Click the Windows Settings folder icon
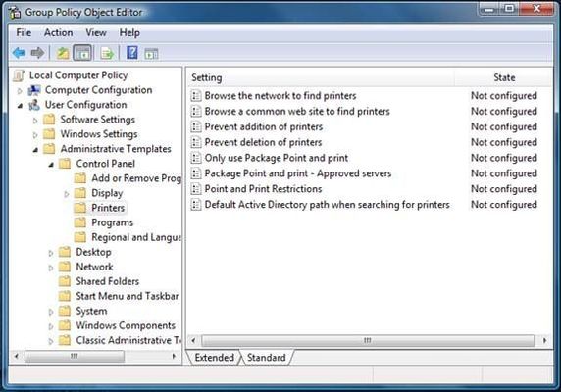This screenshot has width=561, height=392. 49,134
